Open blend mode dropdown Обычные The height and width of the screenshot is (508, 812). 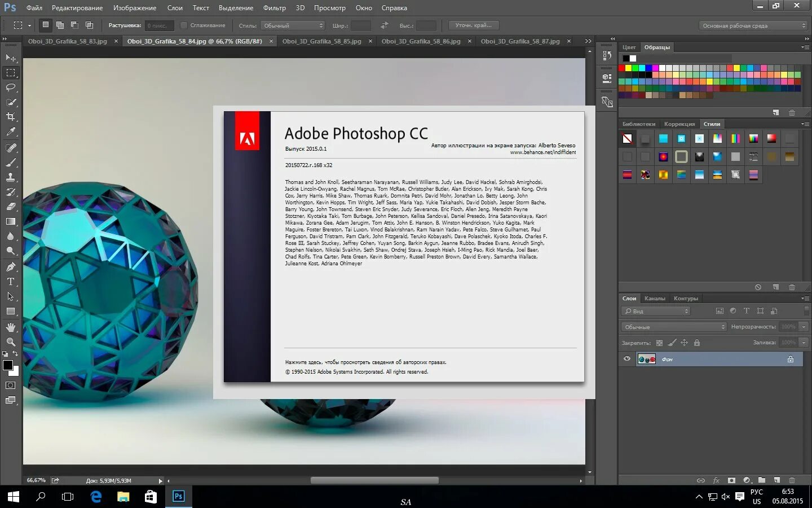point(674,327)
